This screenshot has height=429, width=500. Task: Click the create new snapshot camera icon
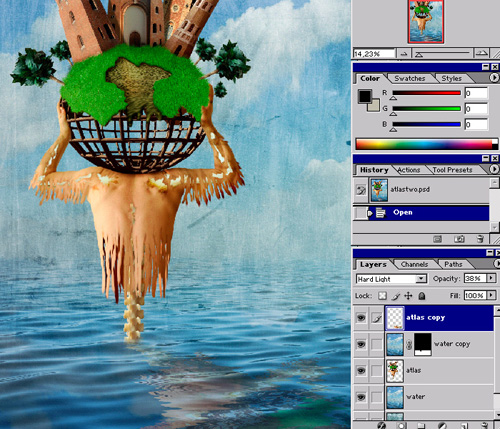click(459, 239)
